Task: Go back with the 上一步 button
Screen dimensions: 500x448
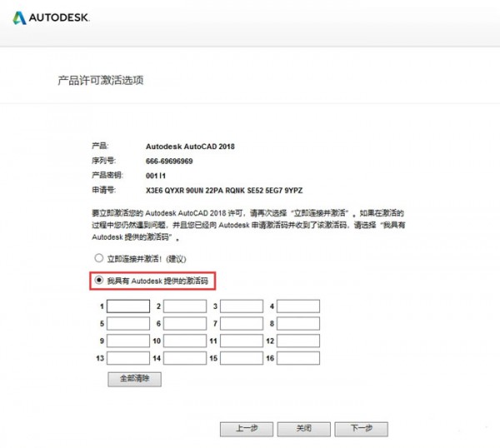Action: pyautogui.click(x=247, y=429)
